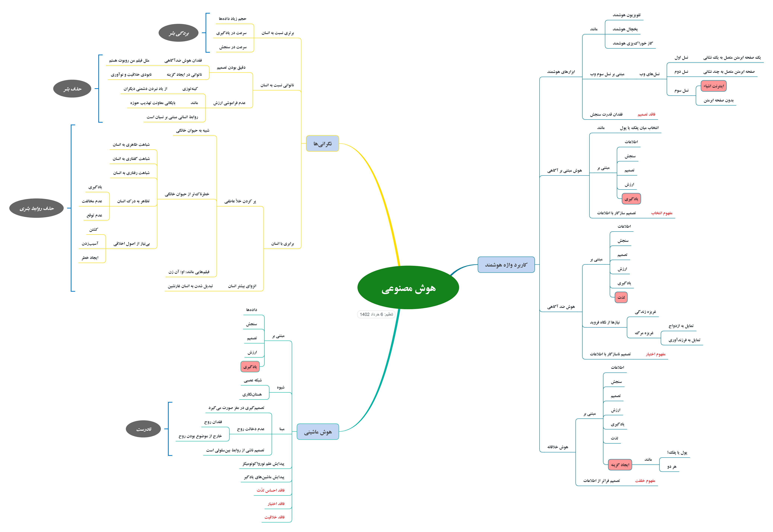773x532 pixels.
Task: Select the node "پول یا پفک؟"
Action: (x=677, y=453)
